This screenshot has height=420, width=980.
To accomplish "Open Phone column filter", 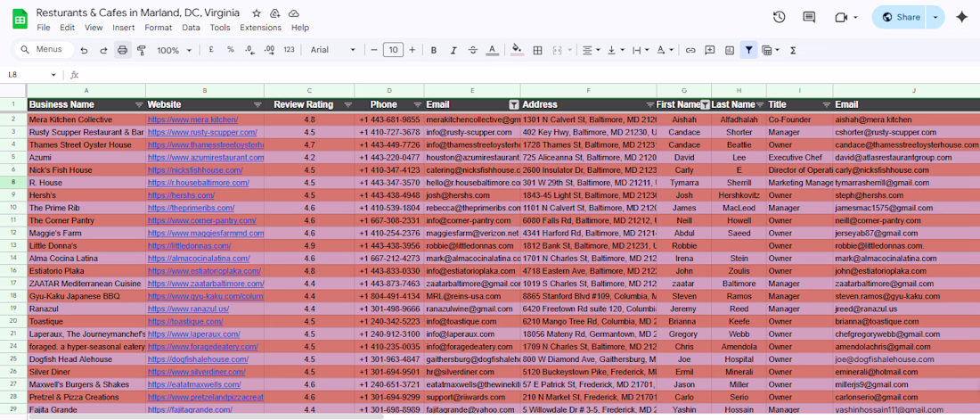I will click(x=418, y=104).
